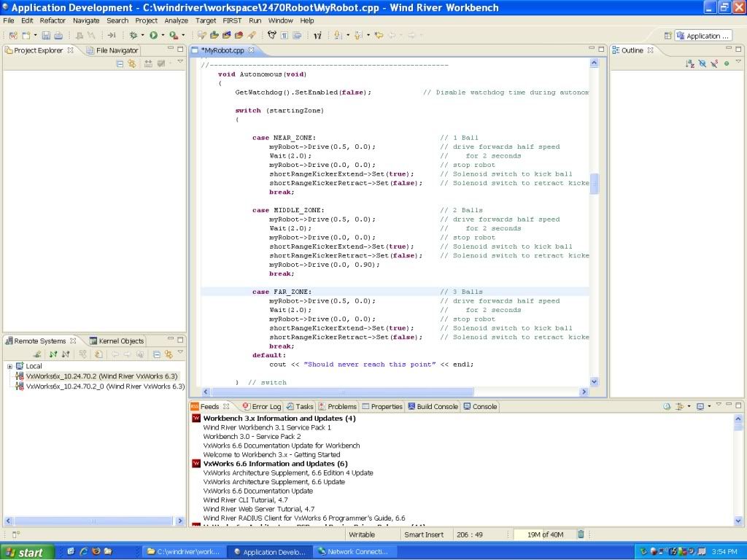Toggle Link with Editor in Project Explorer
747x560 pixels.
132,64
